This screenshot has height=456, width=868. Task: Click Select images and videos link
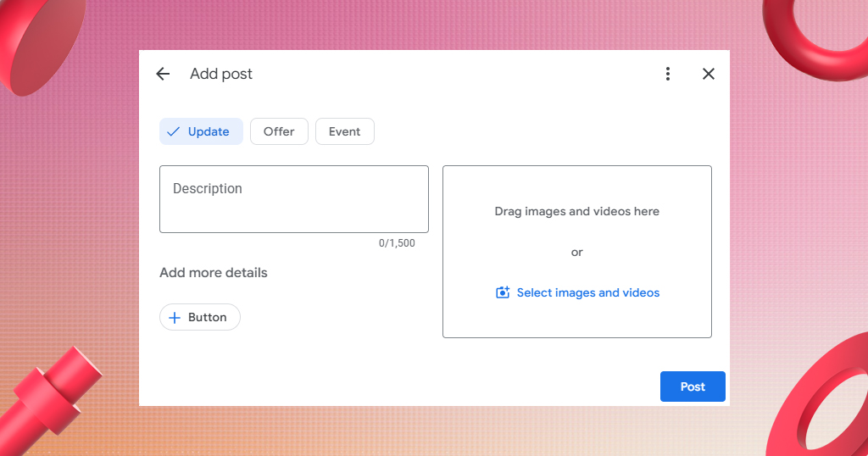[577, 292]
